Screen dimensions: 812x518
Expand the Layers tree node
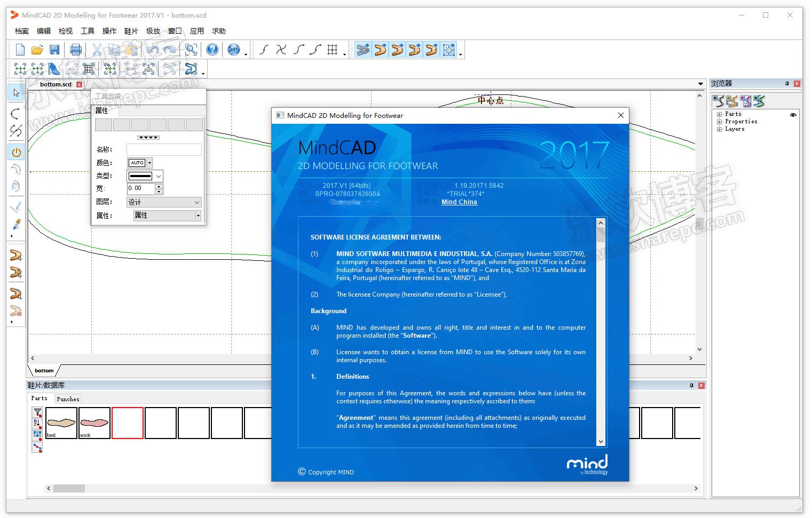720,129
